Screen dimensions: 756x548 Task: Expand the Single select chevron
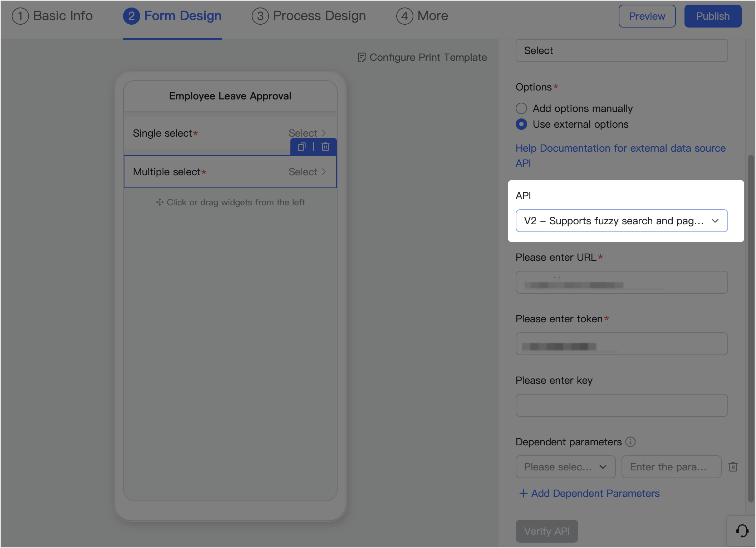[324, 133]
